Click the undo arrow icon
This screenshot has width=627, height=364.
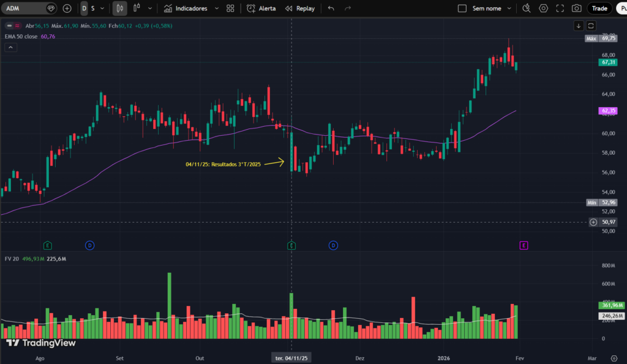(331, 9)
